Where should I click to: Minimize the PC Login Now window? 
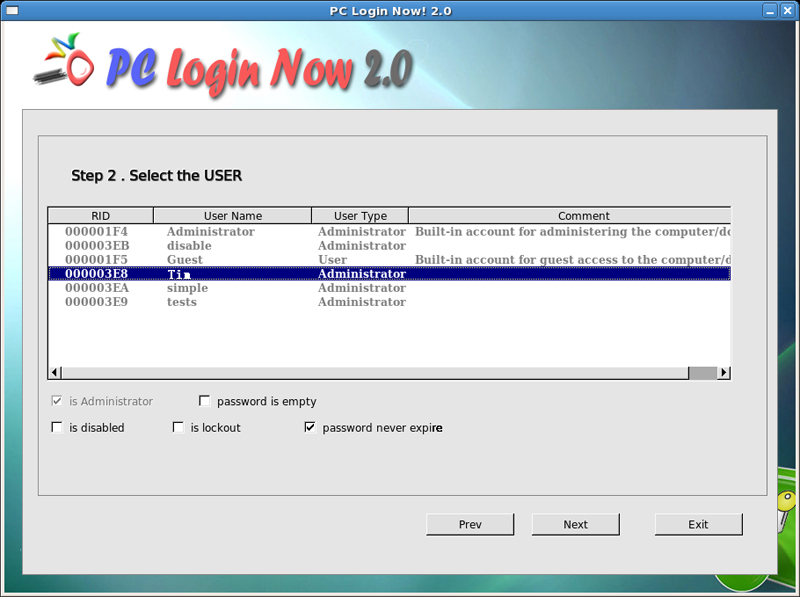click(770, 11)
